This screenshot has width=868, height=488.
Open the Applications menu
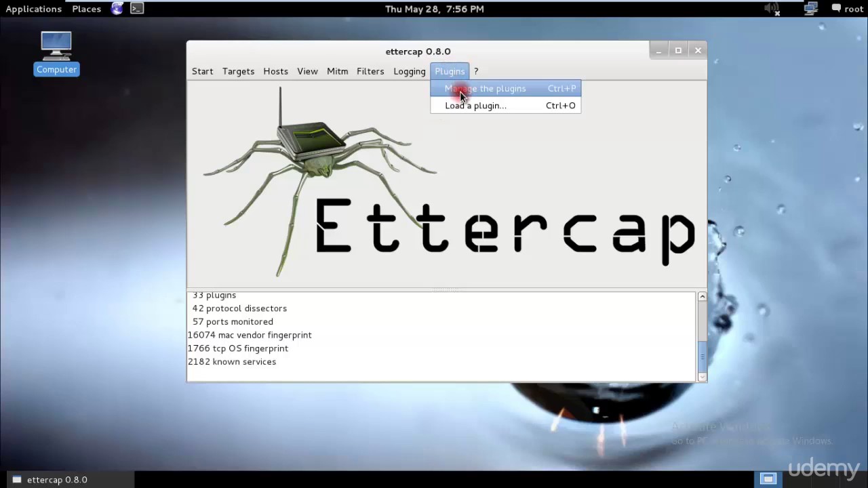34,9
